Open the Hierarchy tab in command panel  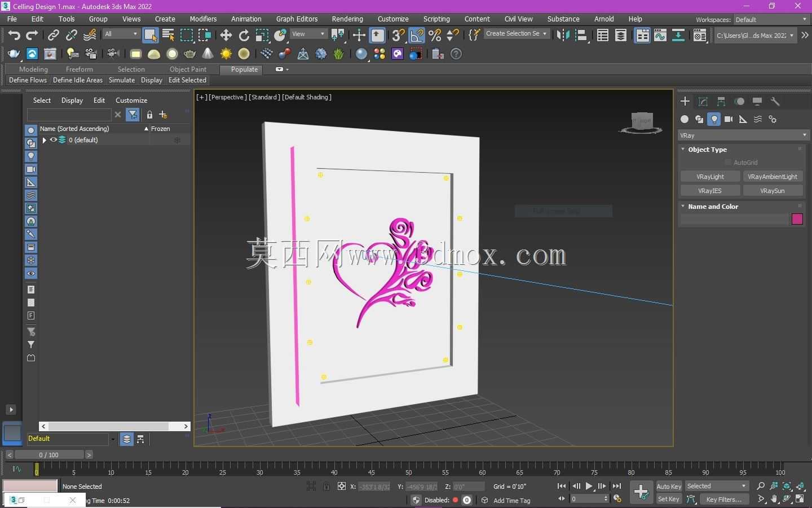tap(721, 102)
